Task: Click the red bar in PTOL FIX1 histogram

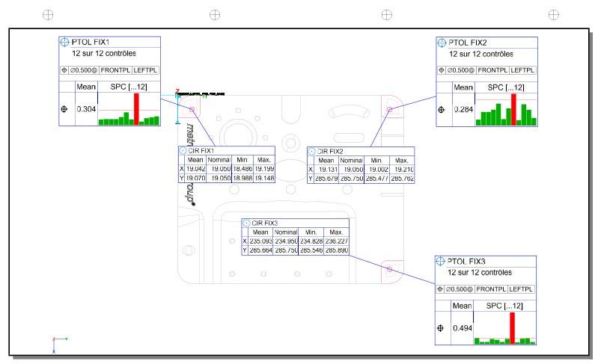Action: click(136, 109)
